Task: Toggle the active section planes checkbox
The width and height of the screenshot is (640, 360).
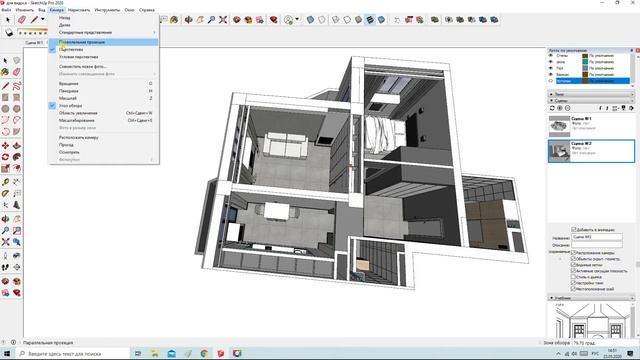Action: (573, 271)
